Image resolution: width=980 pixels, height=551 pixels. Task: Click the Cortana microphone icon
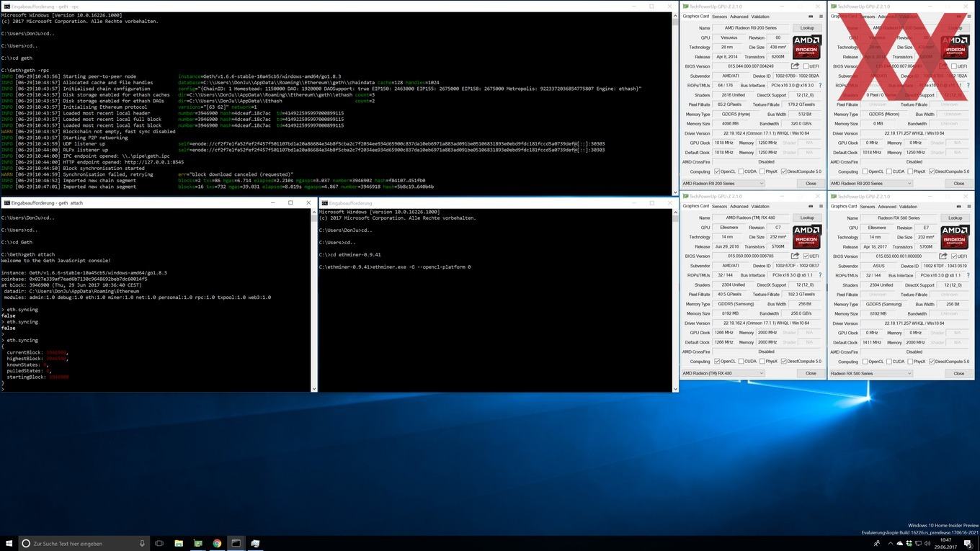[142, 543]
